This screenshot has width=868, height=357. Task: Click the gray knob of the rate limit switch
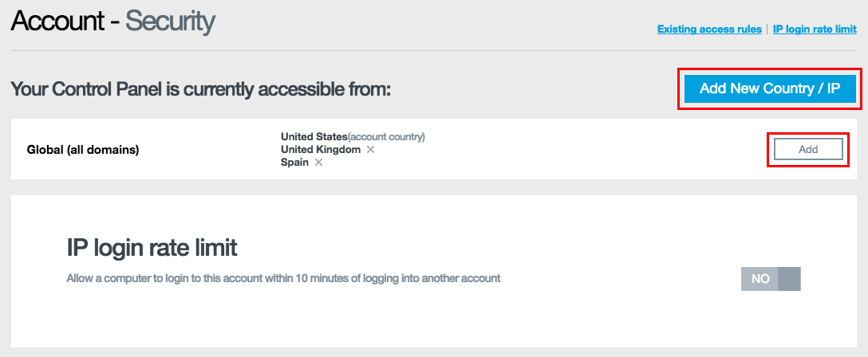click(x=789, y=279)
